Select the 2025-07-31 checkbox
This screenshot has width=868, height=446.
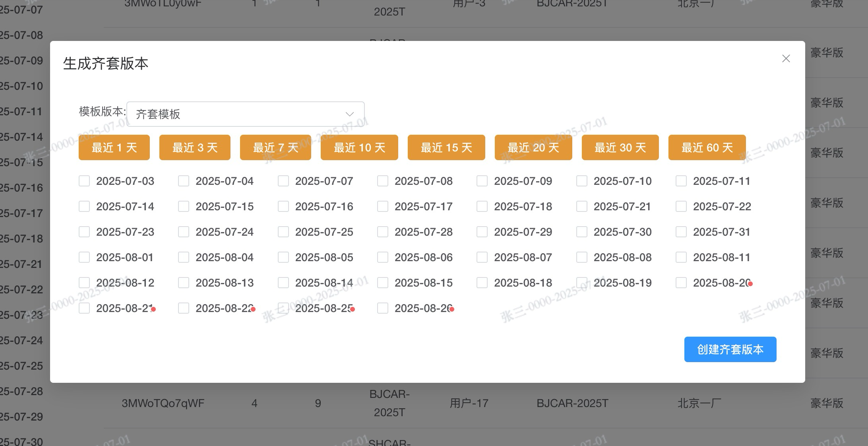[681, 232]
